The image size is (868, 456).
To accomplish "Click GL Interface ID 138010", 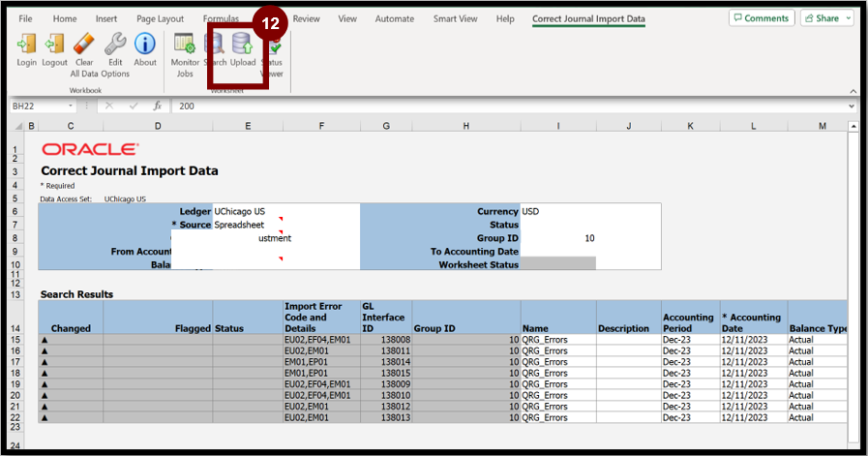I will pos(395,395).
